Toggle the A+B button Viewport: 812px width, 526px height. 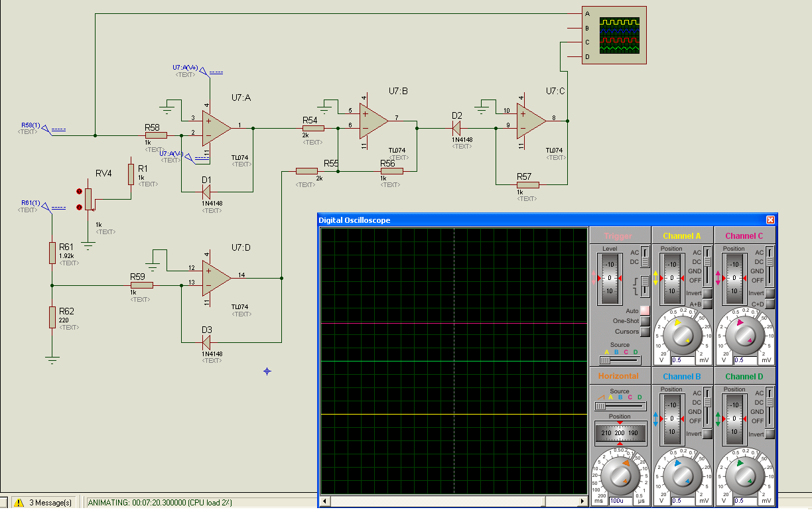tap(707, 304)
